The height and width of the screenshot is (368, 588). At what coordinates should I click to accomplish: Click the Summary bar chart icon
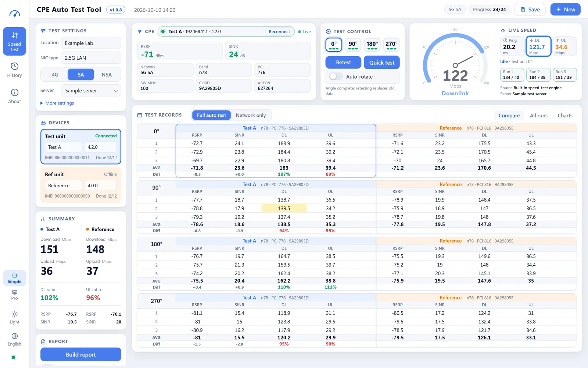click(x=43, y=219)
